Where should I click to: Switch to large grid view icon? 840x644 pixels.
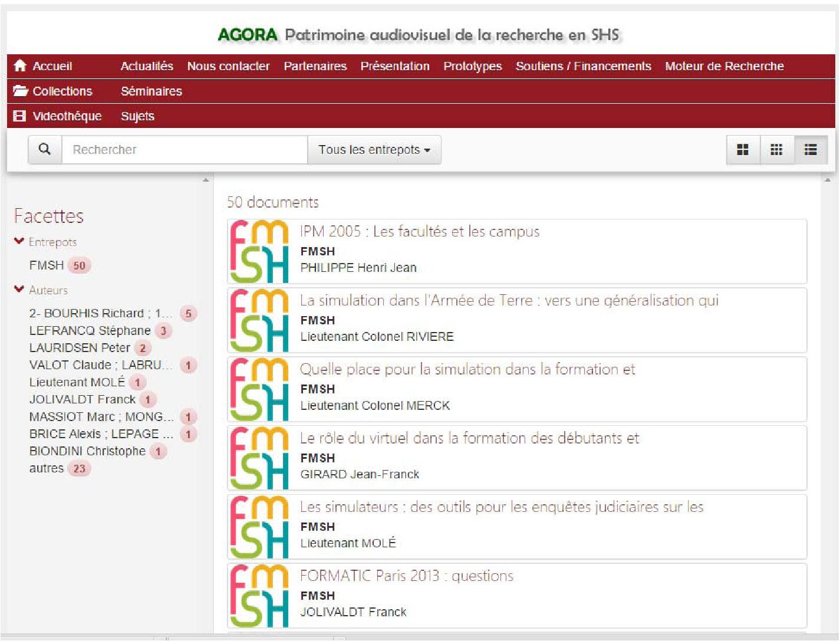click(743, 150)
